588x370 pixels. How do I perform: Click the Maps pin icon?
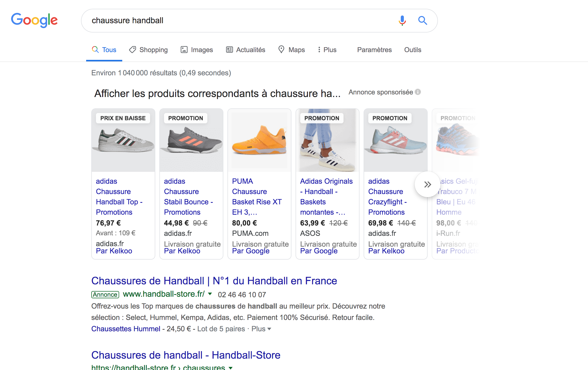[281, 49]
